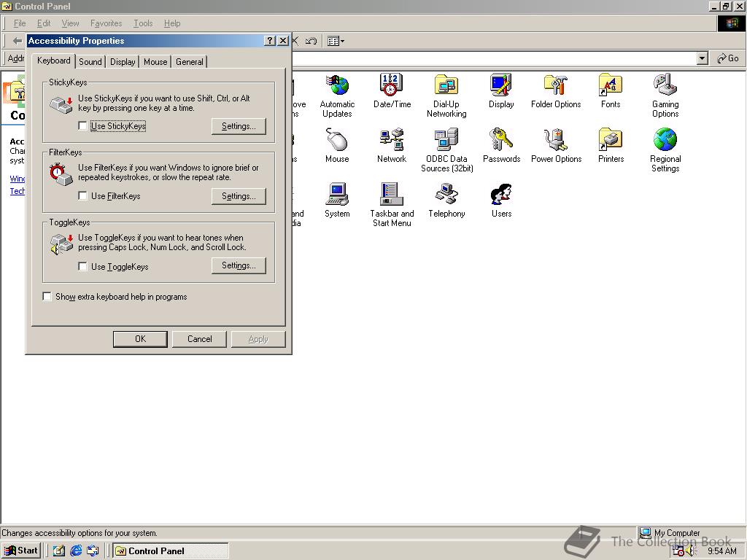Screen dimensions: 747x560
Task: Click the Back arrow toolbar button
Action: (x=18, y=41)
